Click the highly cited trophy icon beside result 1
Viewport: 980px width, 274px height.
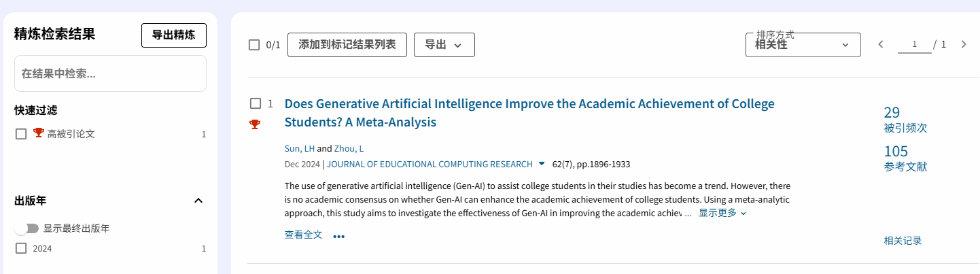pyautogui.click(x=255, y=124)
